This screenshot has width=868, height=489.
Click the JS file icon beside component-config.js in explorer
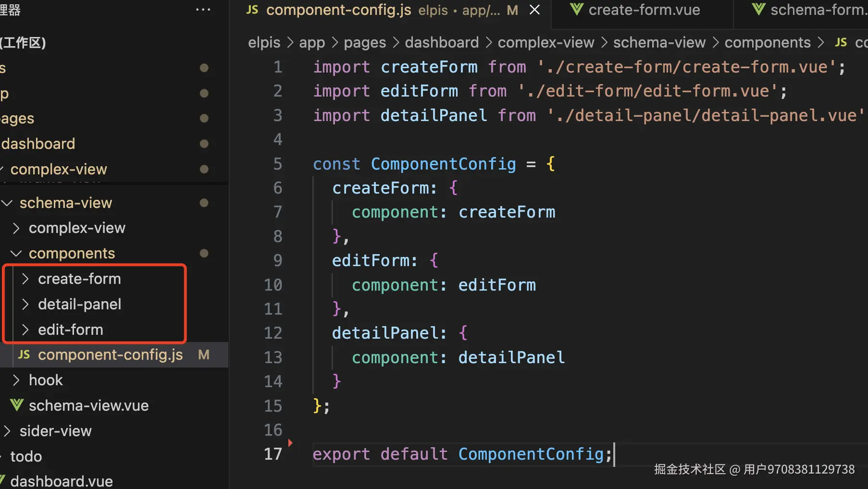pyautogui.click(x=24, y=355)
